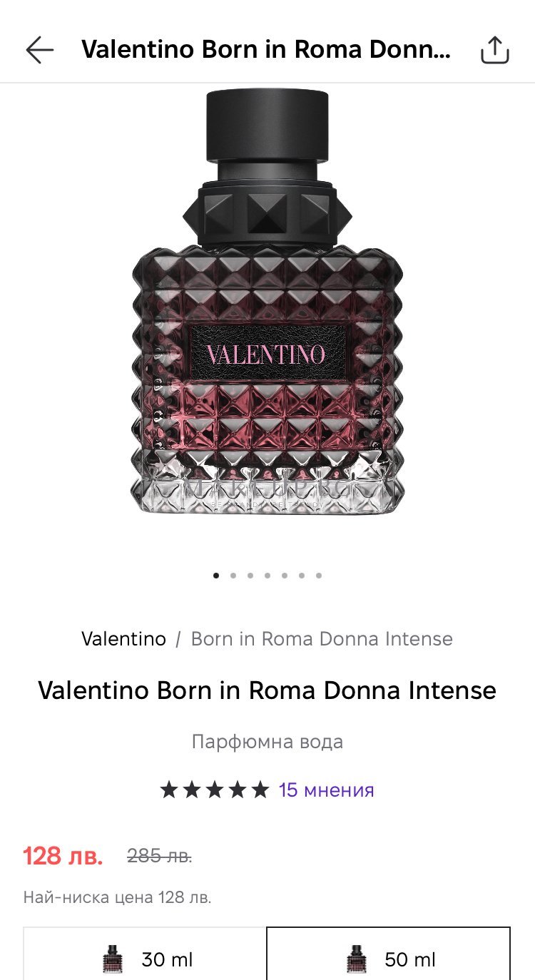535x980 pixels.
Task: Click the five-star rating icons
Action: (x=215, y=790)
